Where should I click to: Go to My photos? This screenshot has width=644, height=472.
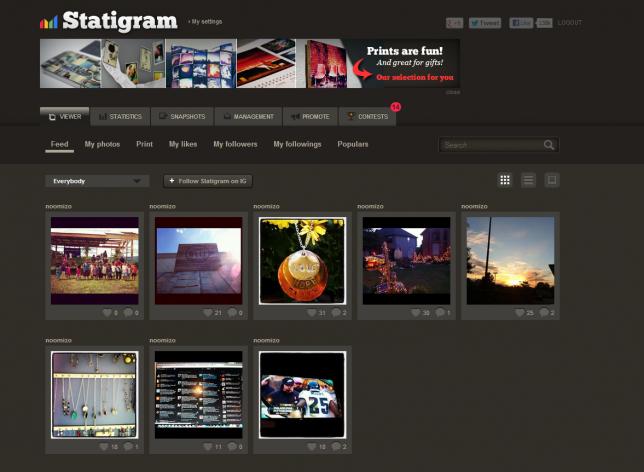(x=102, y=144)
